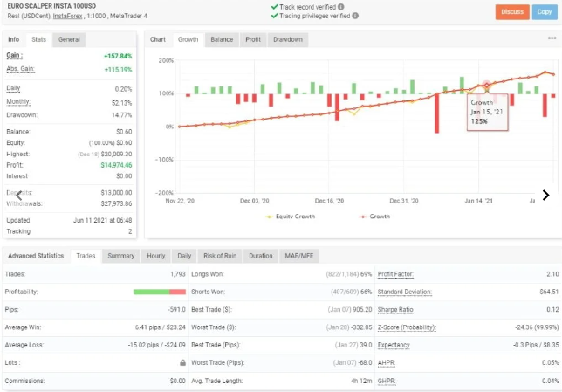Screen dimensions: 562x392
Task: Select the Drawdown chart tab
Action: [287, 39]
